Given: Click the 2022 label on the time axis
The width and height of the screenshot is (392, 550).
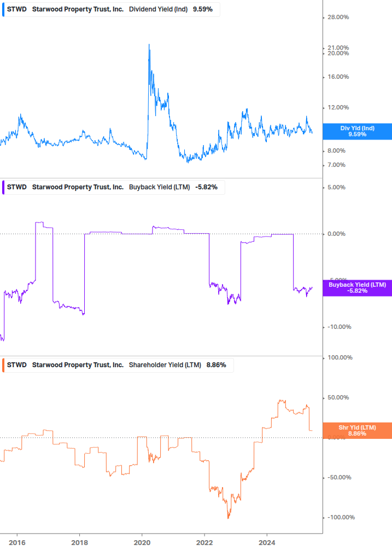Looking at the screenshot, I should [204, 543].
